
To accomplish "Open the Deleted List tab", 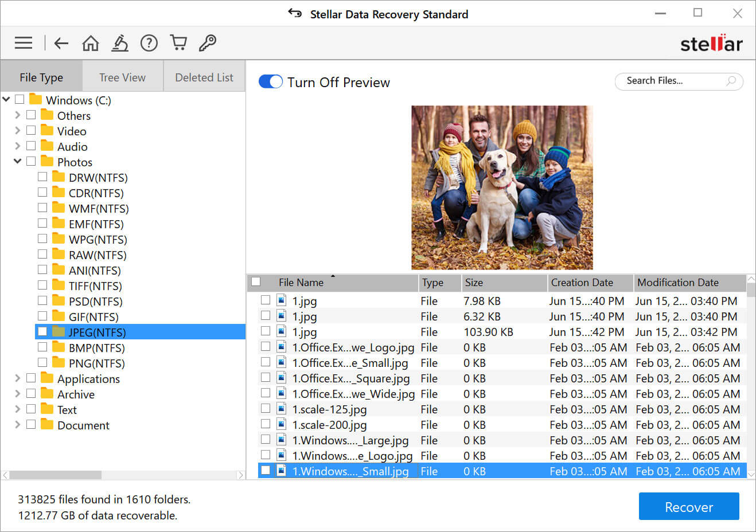I will [x=204, y=76].
